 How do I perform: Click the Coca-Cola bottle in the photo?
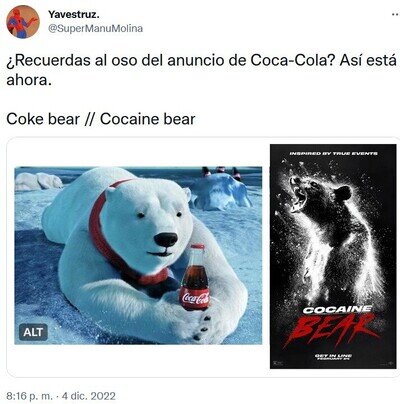click(x=195, y=277)
